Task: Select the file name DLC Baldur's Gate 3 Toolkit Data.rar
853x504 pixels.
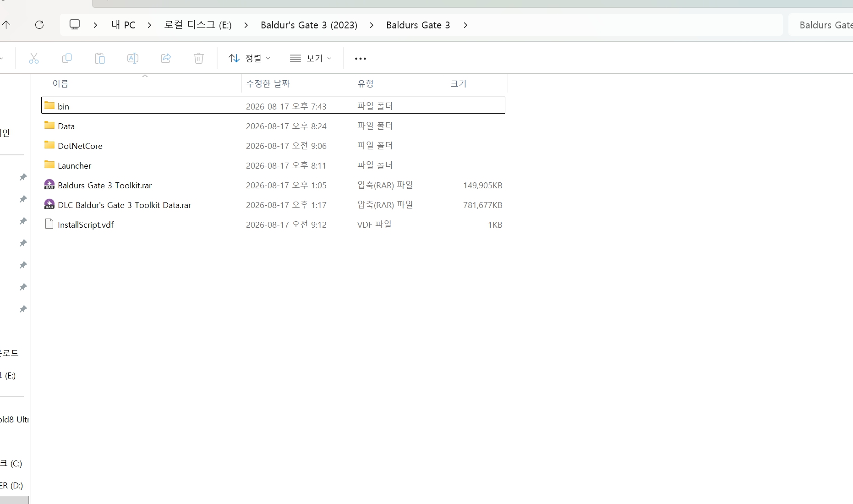Action: [x=125, y=205]
